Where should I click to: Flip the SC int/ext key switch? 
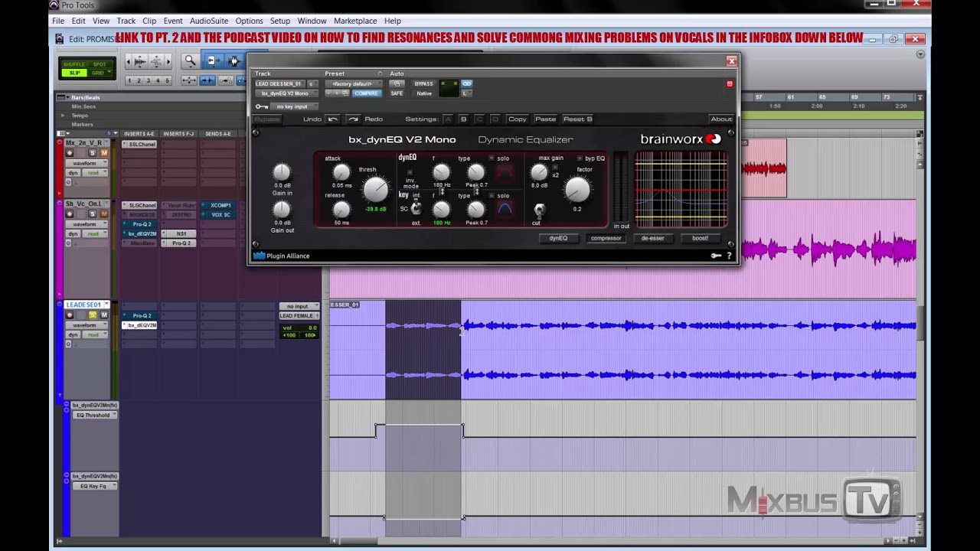tap(417, 208)
